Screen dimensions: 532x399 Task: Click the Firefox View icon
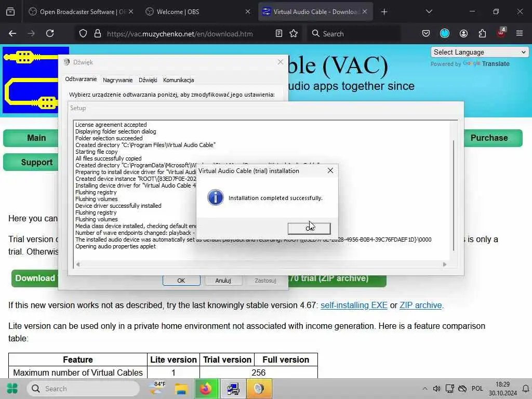(x=10, y=12)
